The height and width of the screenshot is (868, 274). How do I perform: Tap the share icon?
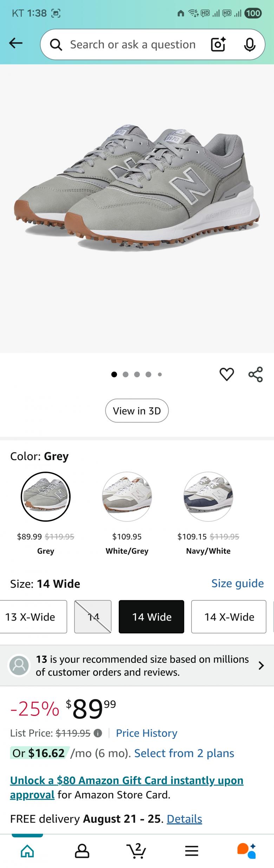(x=255, y=374)
